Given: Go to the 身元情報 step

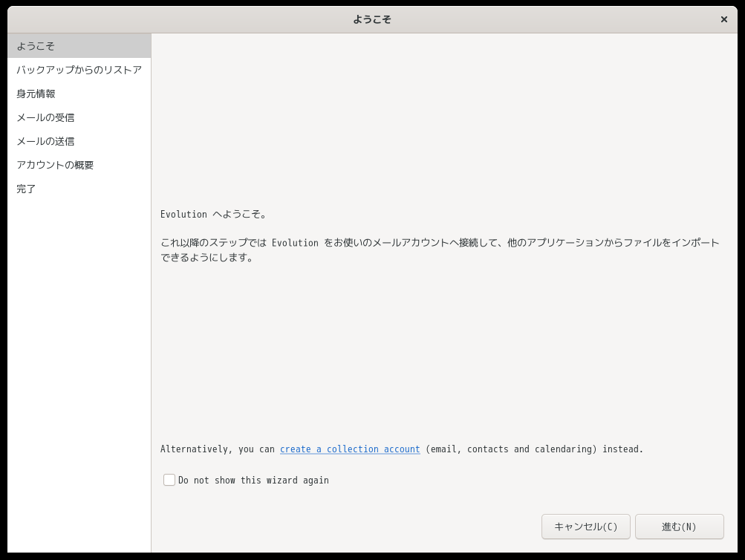Looking at the screenshot, I should click(79, 94).
